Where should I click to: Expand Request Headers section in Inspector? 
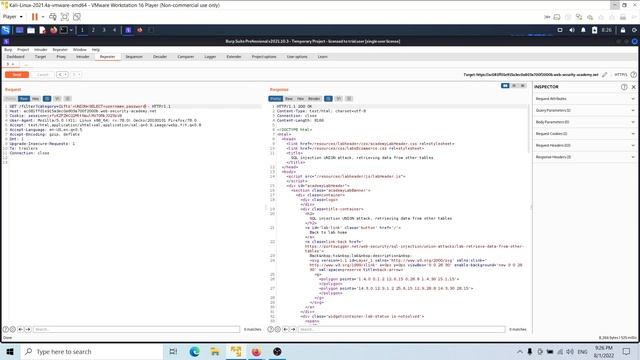point(584,145)
